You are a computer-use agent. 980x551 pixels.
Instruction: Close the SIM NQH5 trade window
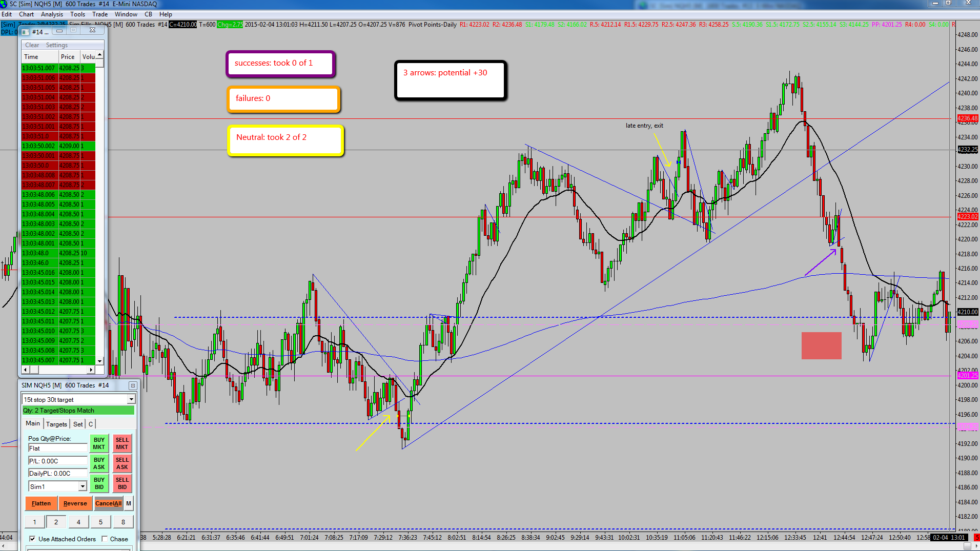pyautogui.click(x=133, y=385)
